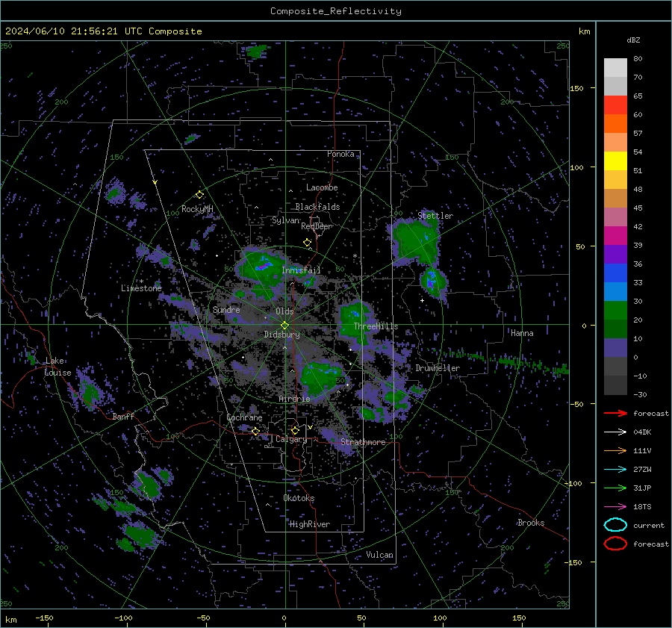Image resolution: width=672 pixels, height=628 pixels.
Task: Click the Blackfalds city label
Action: (317, 207)
